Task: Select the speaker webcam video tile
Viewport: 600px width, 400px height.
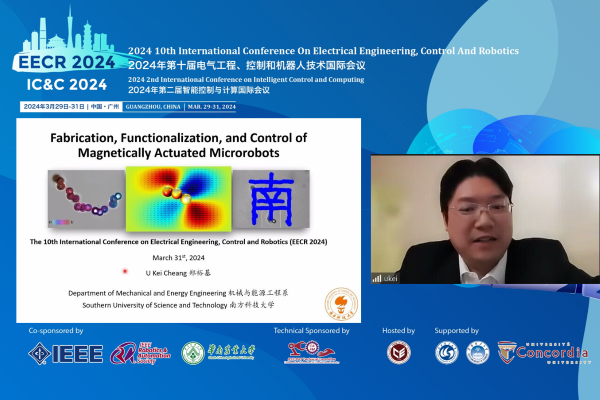Action: (485, 219)
